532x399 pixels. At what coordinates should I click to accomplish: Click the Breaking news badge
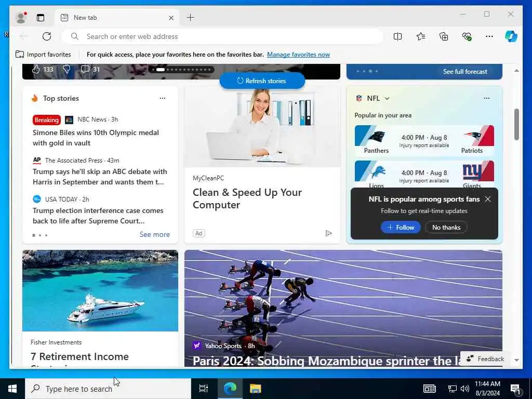(x=46, y=120)
